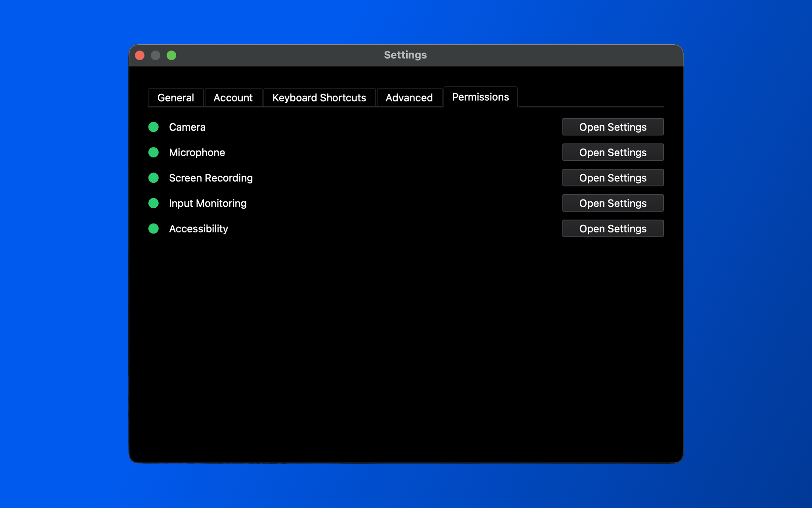
Task: Open Settings for Camera permission
Action: [613, 127]
